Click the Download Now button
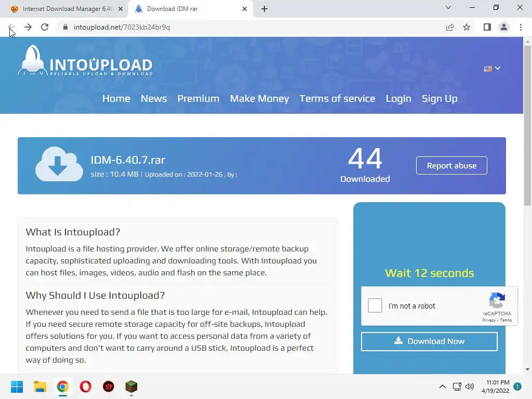Viewport: 532px width, 399px height. pos(429,341)
